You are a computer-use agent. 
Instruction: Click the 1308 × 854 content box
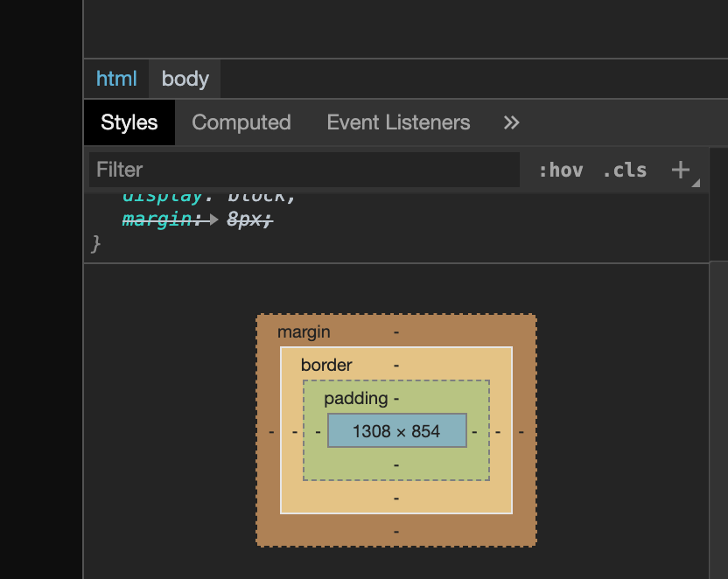396,430
